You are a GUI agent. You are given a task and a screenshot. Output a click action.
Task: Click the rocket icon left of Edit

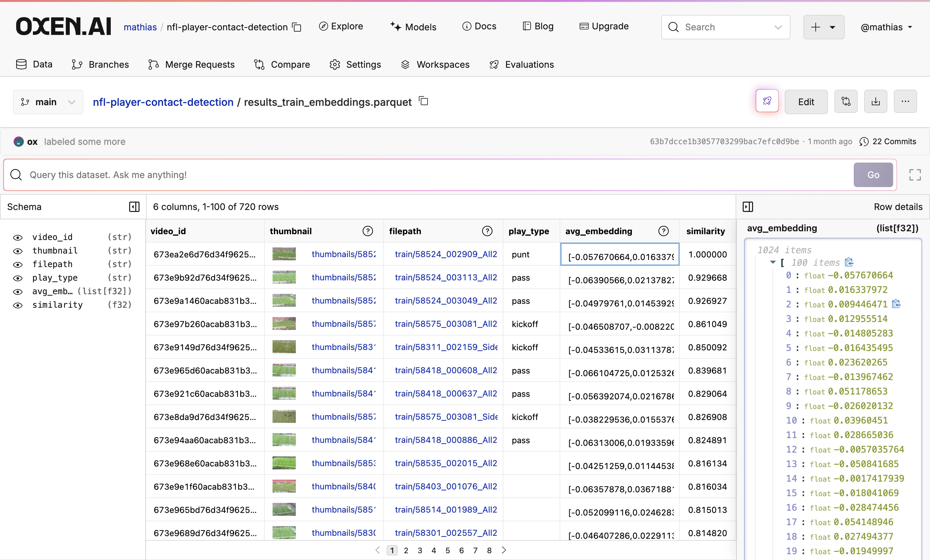click(x=767, y=101)
